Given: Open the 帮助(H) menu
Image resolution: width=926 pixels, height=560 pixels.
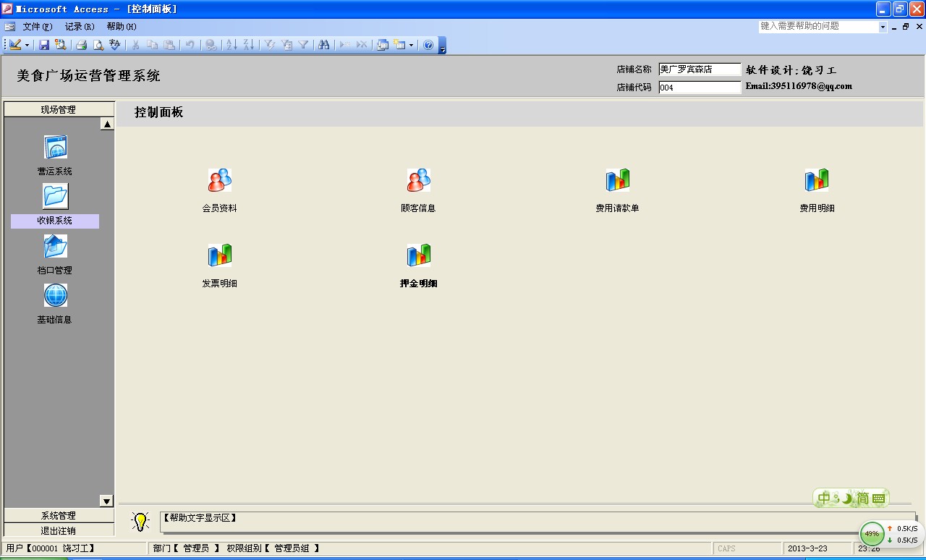Looking at the screenshot, I should pos(122,27).
